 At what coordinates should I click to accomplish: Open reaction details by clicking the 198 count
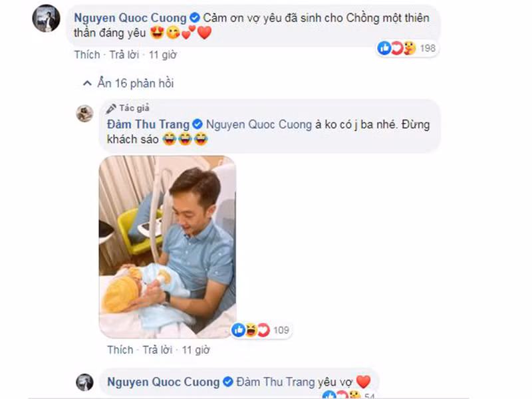pyautogui.click(x=427, y=48)
